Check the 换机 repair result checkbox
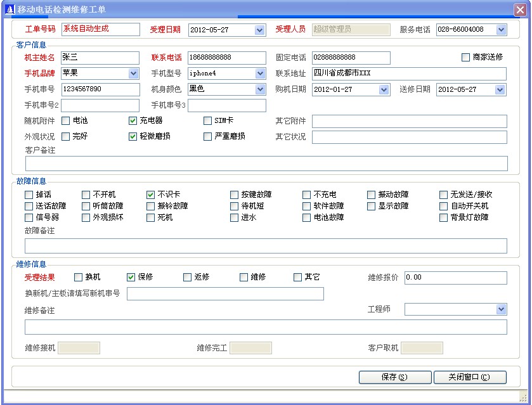Image resolution: width=532 pixels, height=405 pixels. click(77, 277)
